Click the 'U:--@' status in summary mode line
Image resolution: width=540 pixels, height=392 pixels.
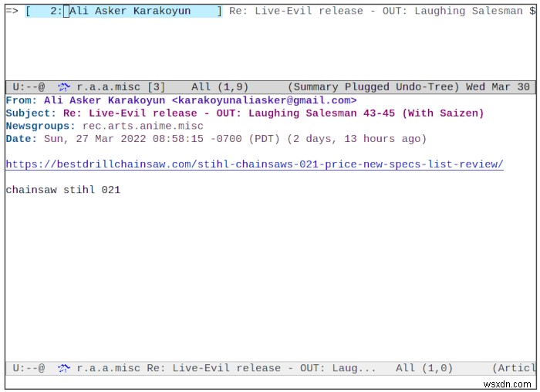29,86
